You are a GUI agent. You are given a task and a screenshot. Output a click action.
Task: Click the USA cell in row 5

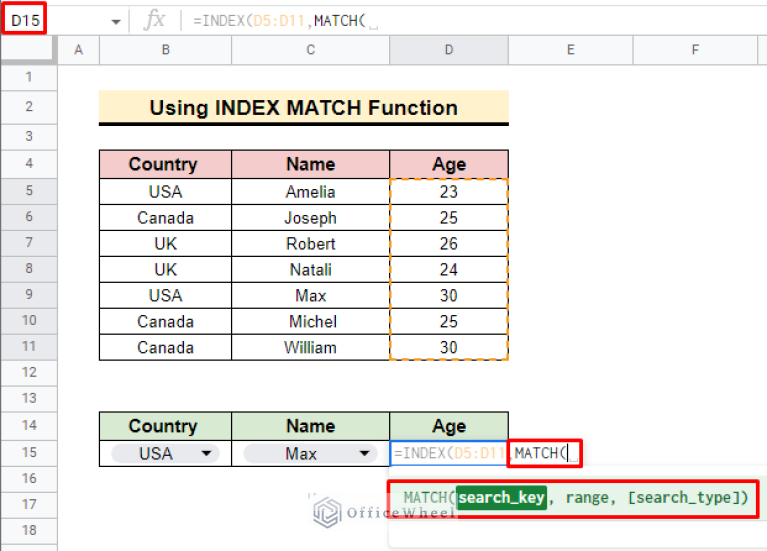tap(165, 191)
